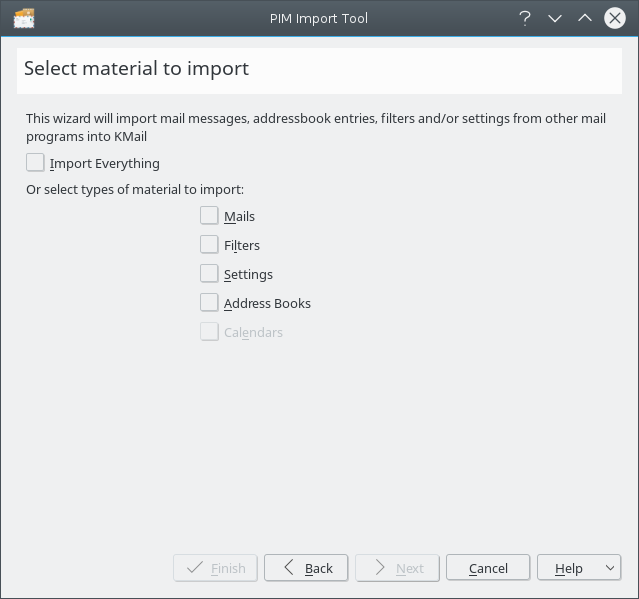639x599 pixels.
Task: Minimize the PIM Import Tool window
Action: tap(555, 18)
